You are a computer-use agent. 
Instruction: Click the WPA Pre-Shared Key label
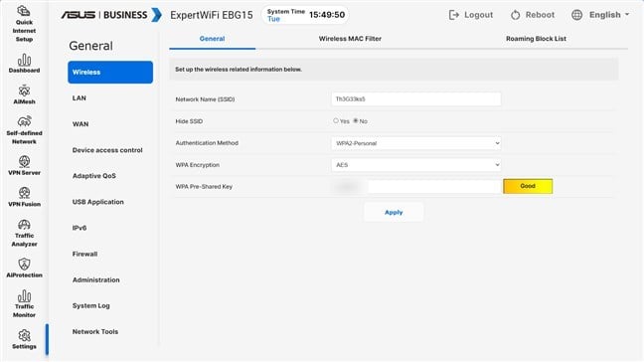pos(204,187)
